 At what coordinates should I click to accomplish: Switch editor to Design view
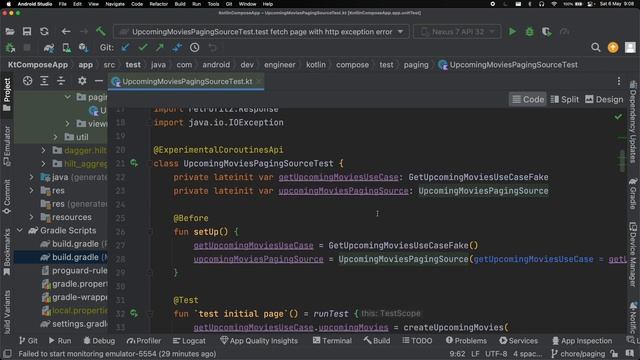click(x=604, y=99)
